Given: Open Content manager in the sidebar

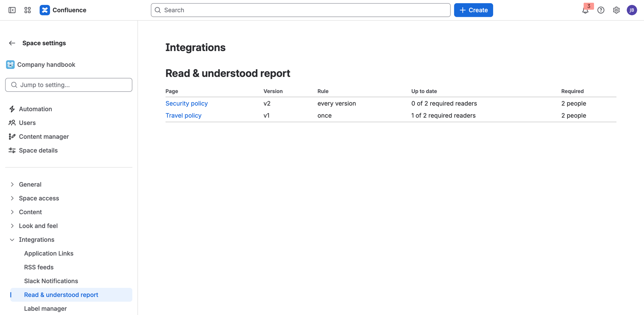Looking at the screenshot, I should tap(44, 136).
